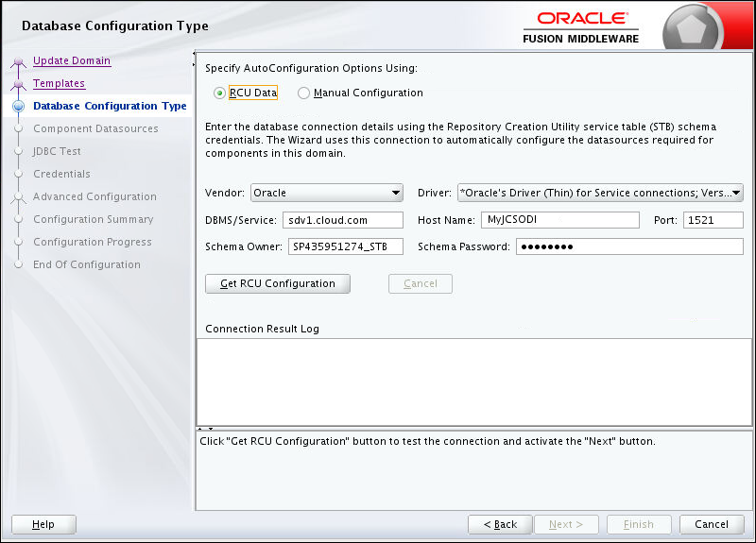
Task: Select the Credentials step
Action: pos(61,174)
